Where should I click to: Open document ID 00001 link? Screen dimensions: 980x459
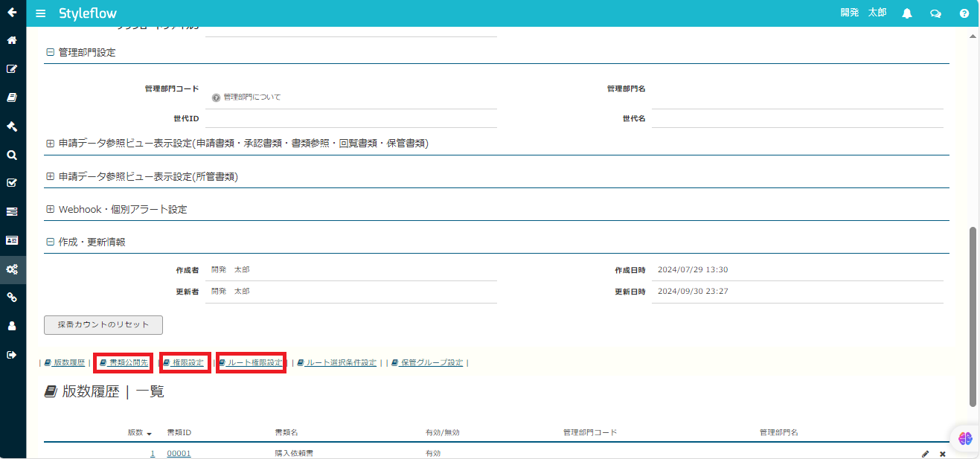pyautogui.click(x=179, y=454)
